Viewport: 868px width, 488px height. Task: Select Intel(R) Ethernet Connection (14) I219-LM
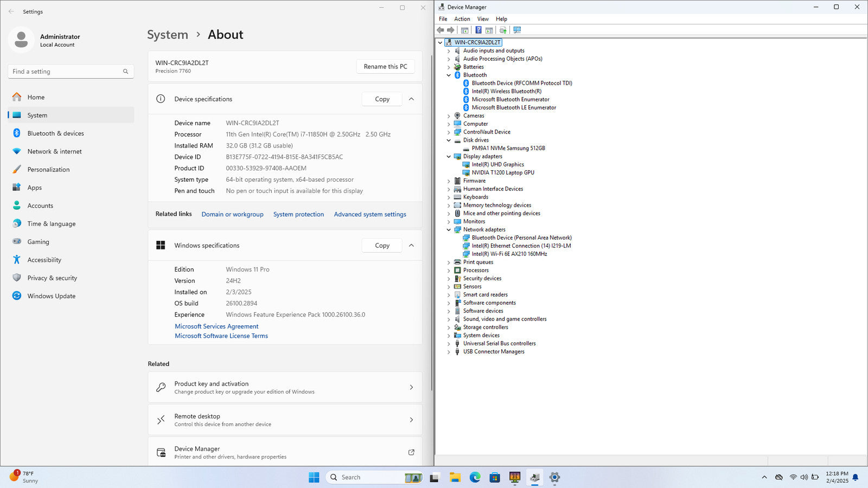(x=521, y=246)
